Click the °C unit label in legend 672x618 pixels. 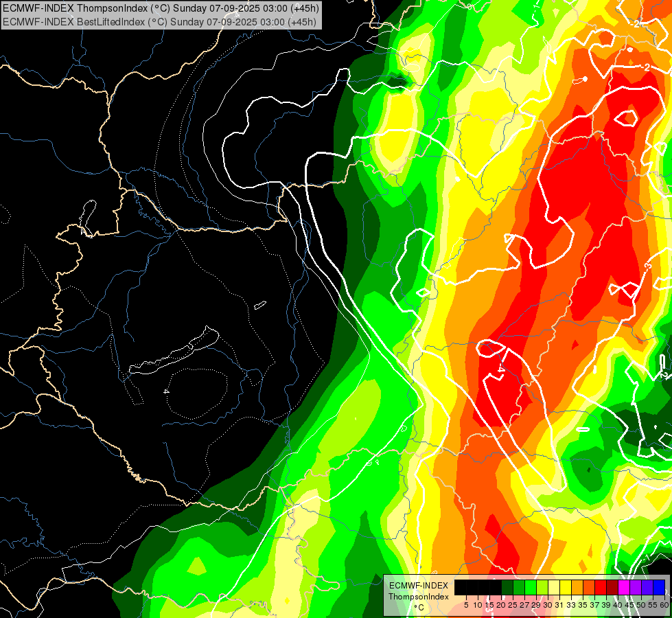click(x=419, y=608)
